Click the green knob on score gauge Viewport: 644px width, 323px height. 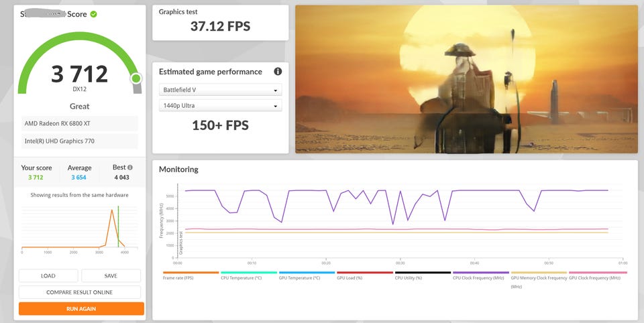[x=136, y=78]
